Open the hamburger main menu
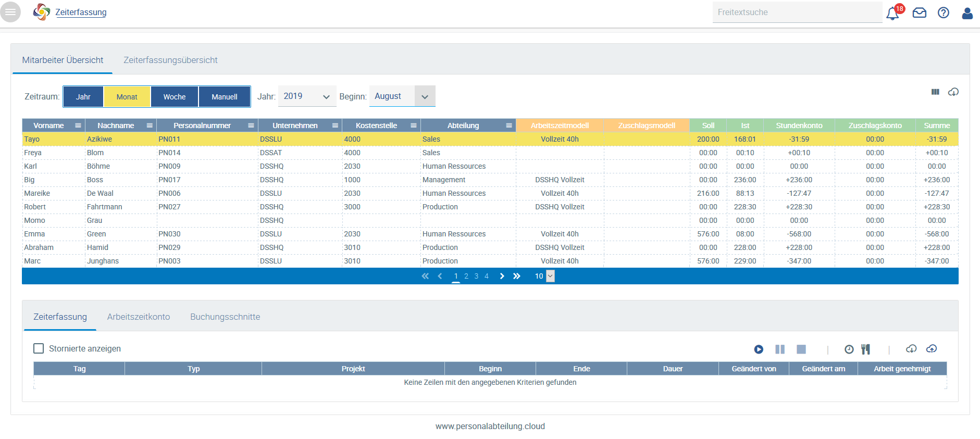This screenshot has height=439, width=980. (10, 12)
